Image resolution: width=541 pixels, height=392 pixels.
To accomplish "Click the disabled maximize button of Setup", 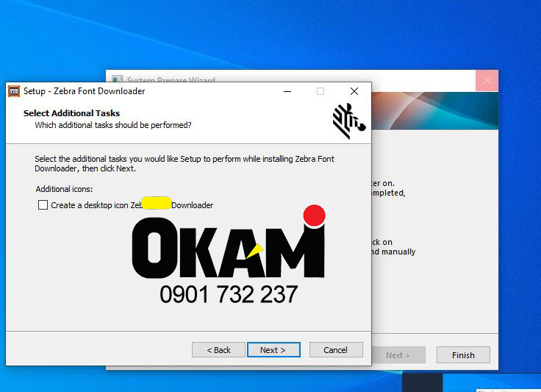I will pos(320,91).
